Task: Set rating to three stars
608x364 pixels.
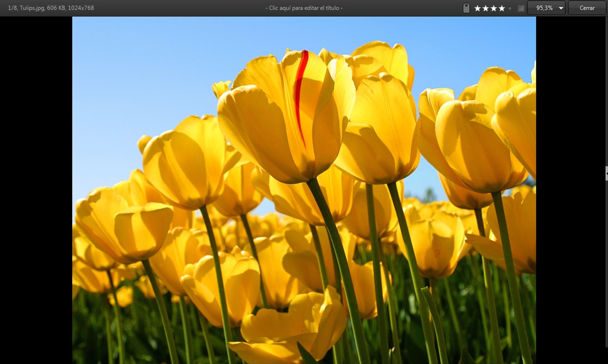Action: 494,8
